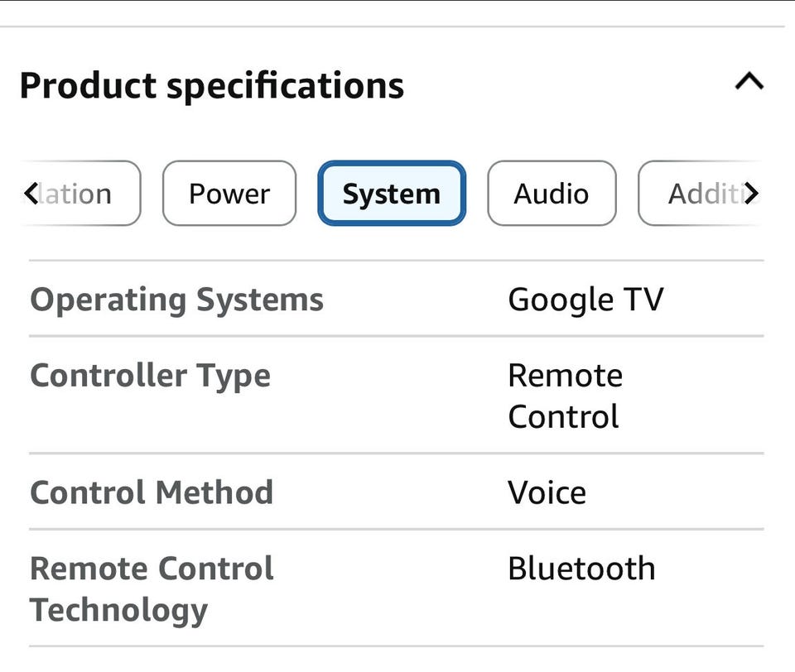Click the Controller Type label
Screen dimensions: 795x672
(x=150, y=376)
